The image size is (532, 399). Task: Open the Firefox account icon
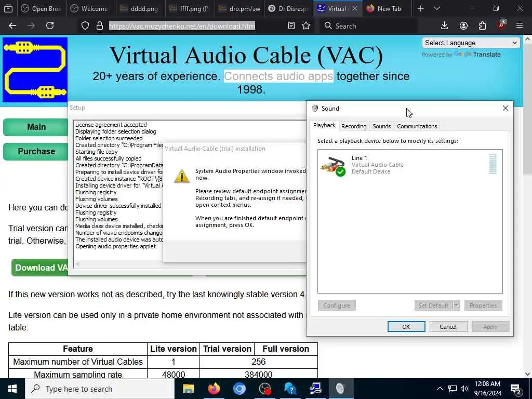(463, 26)
